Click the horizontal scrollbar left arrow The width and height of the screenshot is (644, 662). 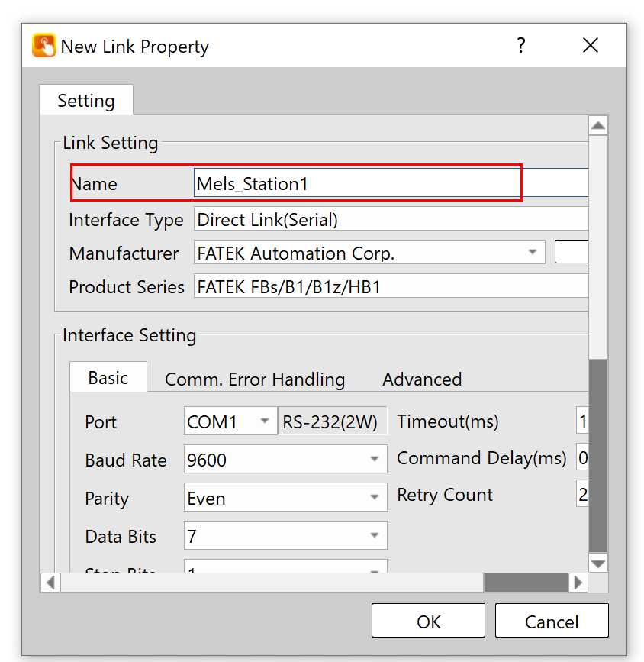pos(50,583)
